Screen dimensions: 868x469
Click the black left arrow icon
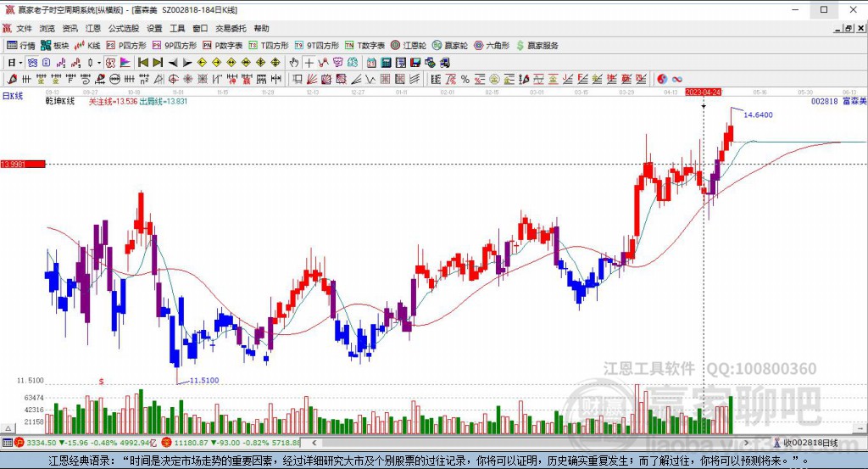point(173,63)
